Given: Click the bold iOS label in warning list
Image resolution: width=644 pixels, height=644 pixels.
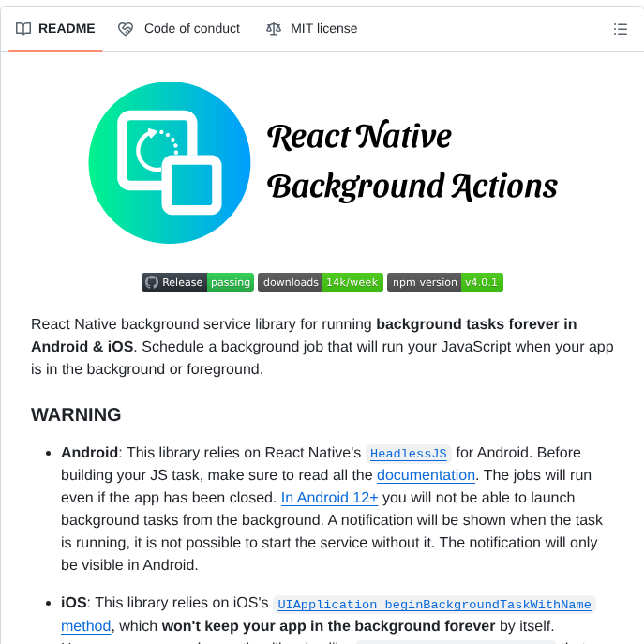Looking at the screenshot, I should tap(74, 603).
